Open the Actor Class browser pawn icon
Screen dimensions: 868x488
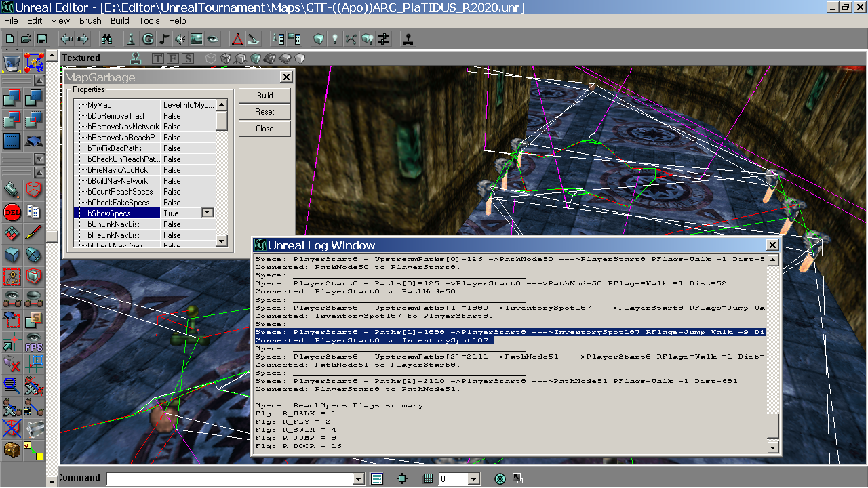point(132,39)
